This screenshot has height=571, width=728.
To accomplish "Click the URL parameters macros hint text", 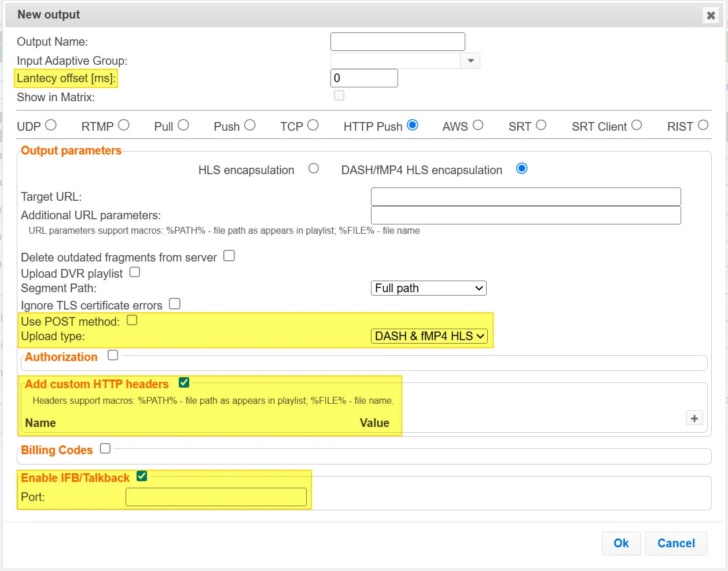I will pyautogui.click(x=225, y=230).
